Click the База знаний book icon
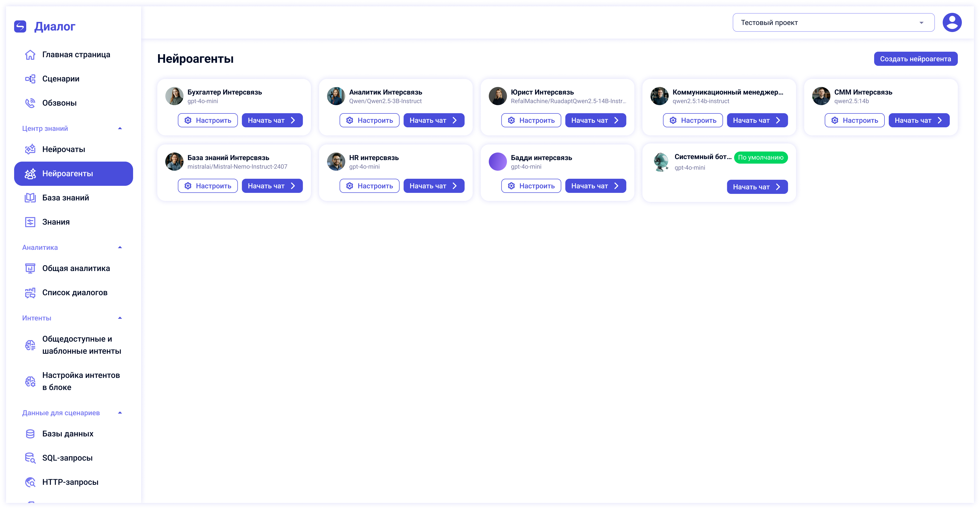Screen dimensions: 980x509 tap(30, 198)
